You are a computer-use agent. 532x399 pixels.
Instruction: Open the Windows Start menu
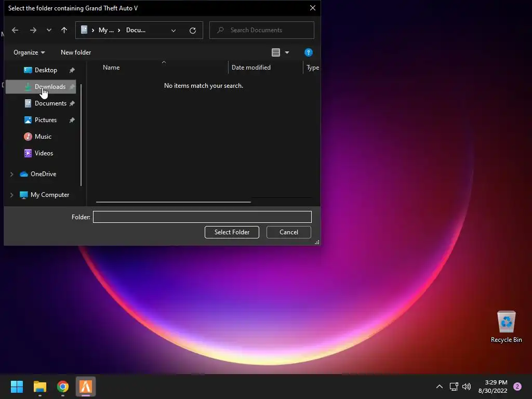click(x=17, y=387)
